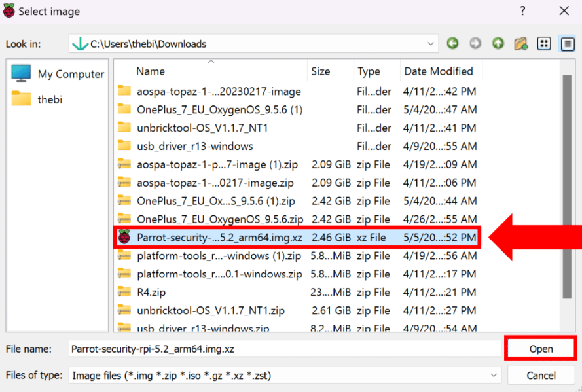582x392 pixels.
Task: Select Parrot-security-...5.2_arm64.img.xz file name
Action: click(219, 238)
